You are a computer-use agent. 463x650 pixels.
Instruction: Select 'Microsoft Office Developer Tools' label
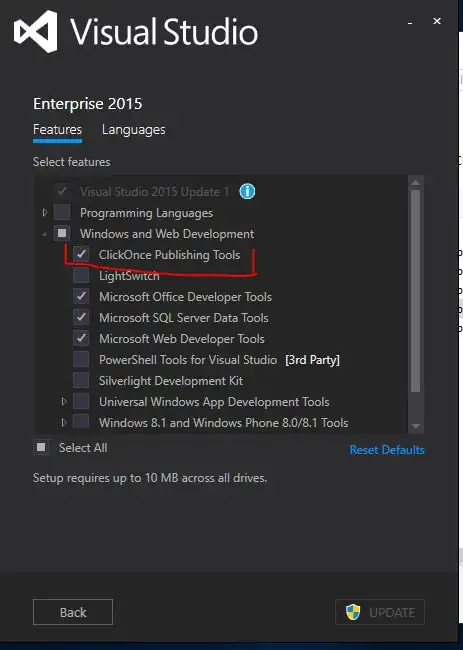click(185, 297)
